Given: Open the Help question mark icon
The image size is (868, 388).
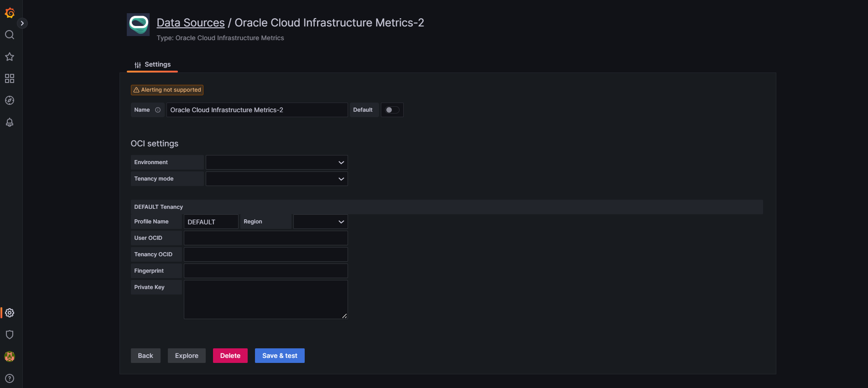Looking at the screenshot, I should pos(10,378).
